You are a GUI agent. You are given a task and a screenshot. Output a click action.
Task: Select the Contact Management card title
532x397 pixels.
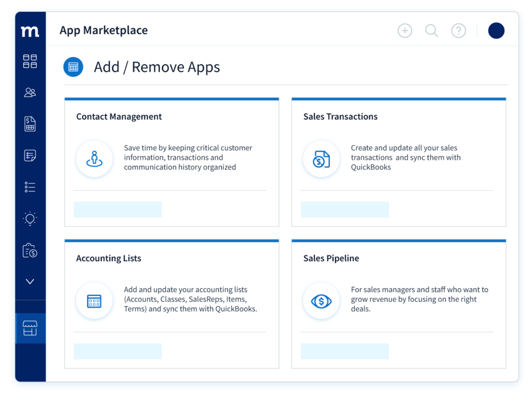pos(119,117)
